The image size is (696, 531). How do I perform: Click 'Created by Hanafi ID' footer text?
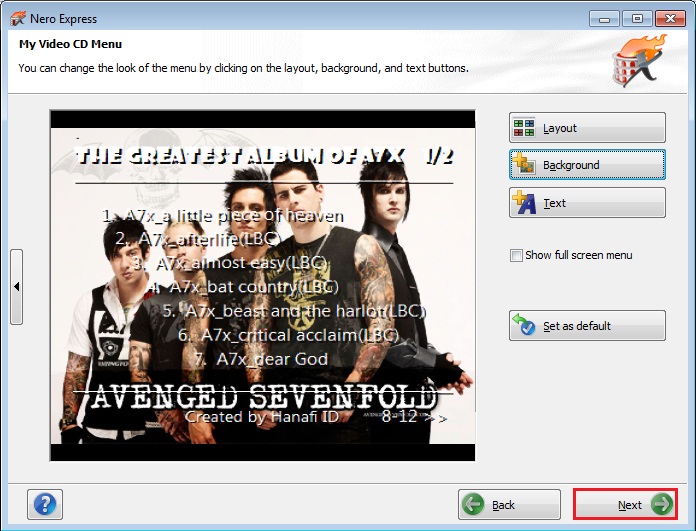tap(262, 416)
